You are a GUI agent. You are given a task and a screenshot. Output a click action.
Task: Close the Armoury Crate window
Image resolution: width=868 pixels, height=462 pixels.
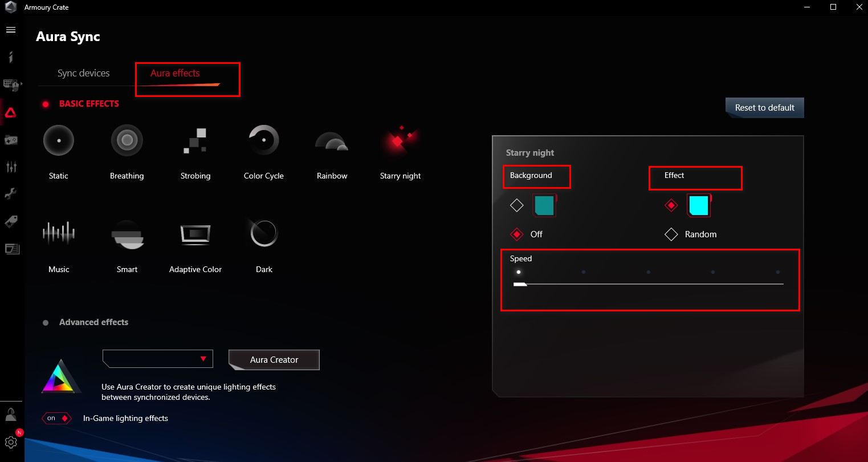coord(859,7)
